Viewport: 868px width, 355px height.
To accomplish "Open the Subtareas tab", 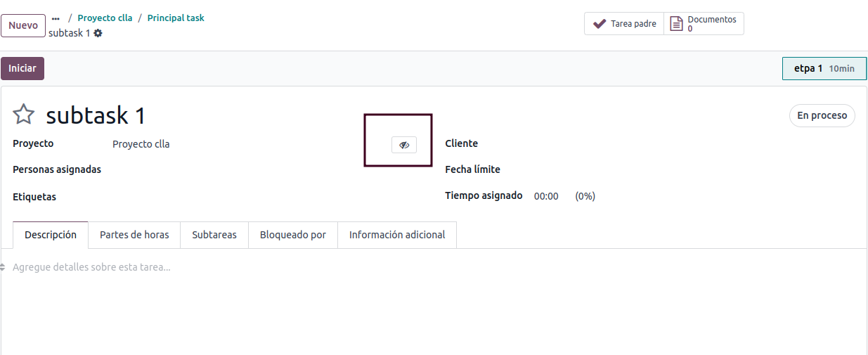I will (x=214, y=235).
